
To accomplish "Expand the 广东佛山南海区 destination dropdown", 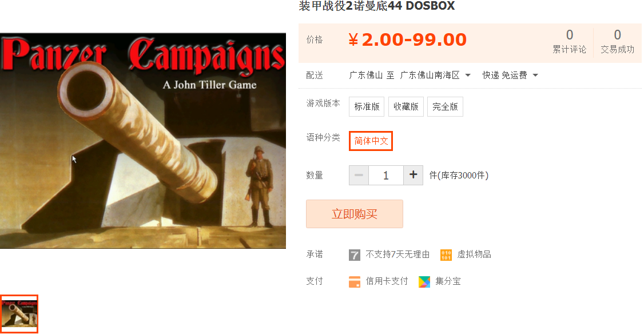I will [435, 75].
